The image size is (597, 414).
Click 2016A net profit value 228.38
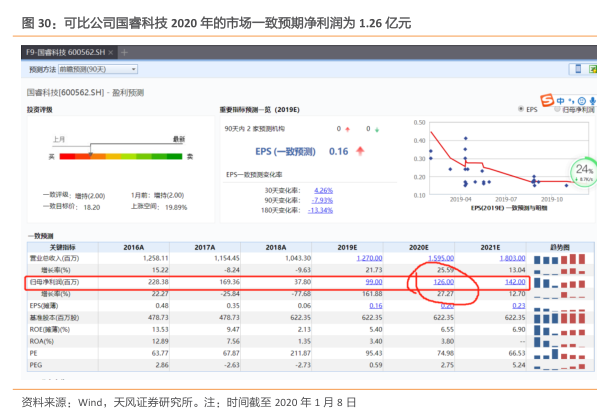point(158,282)
